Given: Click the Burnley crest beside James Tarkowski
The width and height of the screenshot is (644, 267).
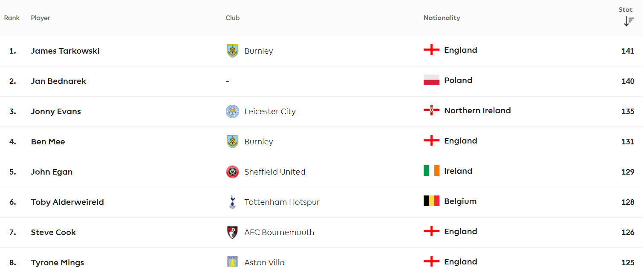Looking at the screenshot, I should pyautogui.click(x=232, y=51).
